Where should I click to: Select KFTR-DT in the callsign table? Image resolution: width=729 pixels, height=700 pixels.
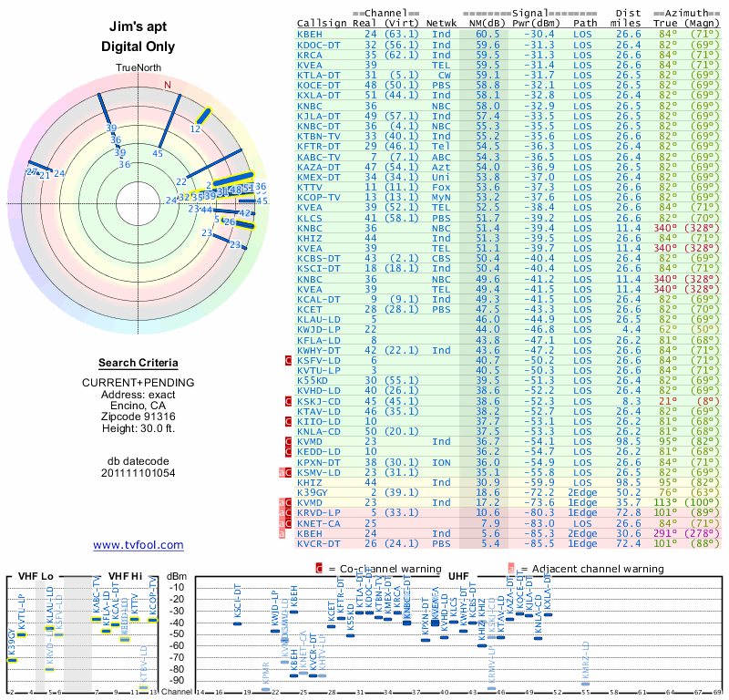click(319, 147)
